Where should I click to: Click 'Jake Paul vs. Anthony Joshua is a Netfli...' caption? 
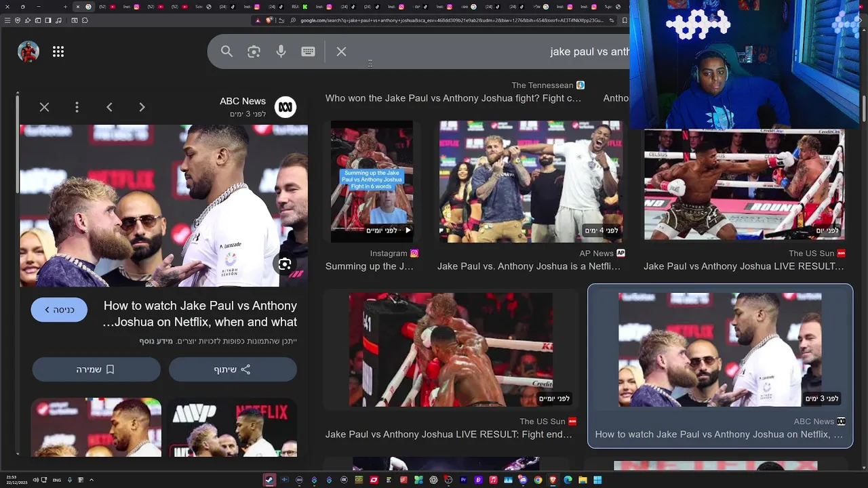coord(529,266)
